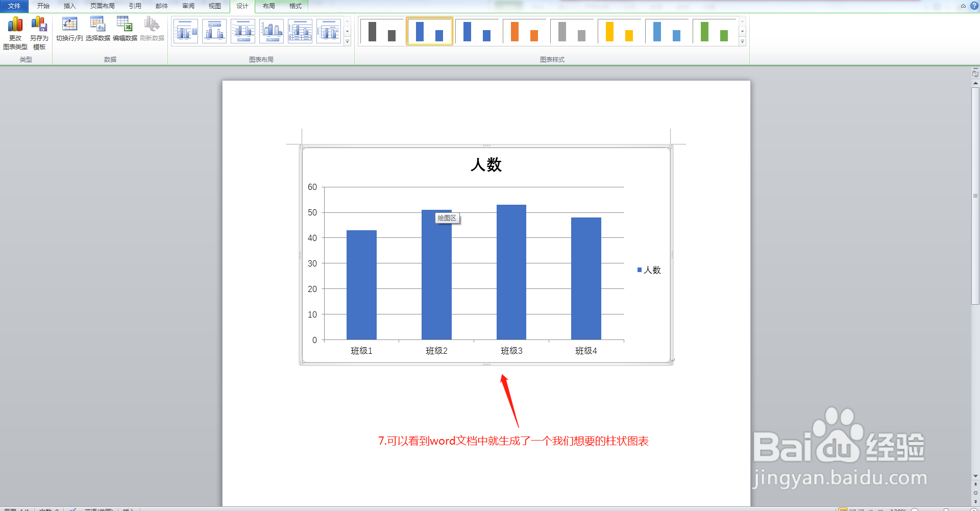Collapse the ribbon with caret icon
This screenshot has height=511, width=980.
[963, 6]
